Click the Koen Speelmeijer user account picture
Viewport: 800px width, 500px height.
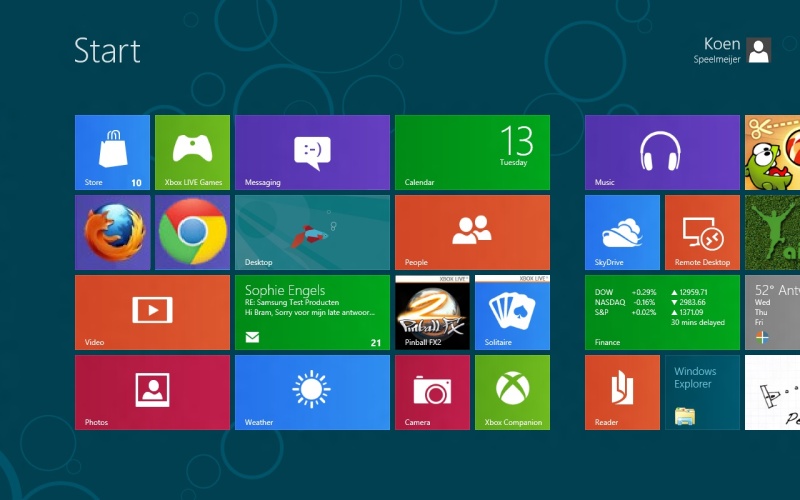759,50
